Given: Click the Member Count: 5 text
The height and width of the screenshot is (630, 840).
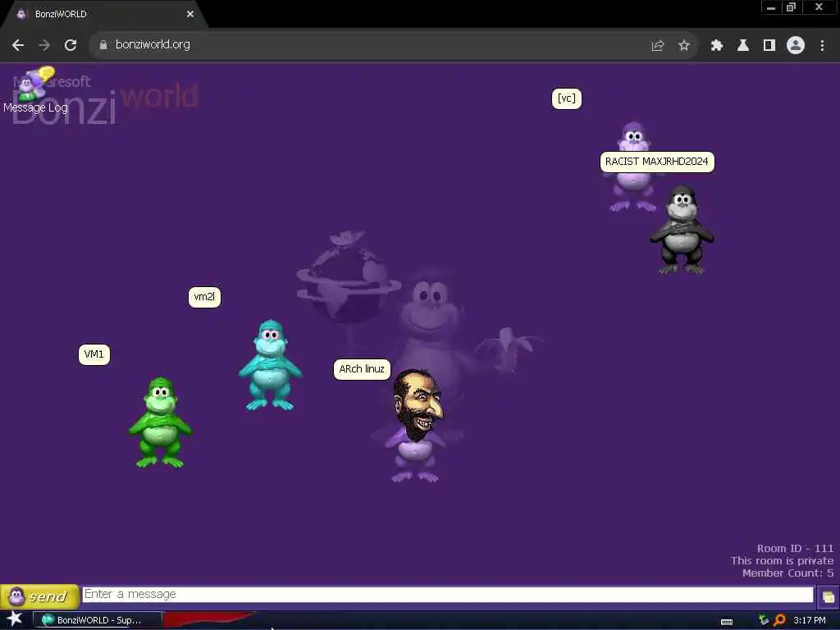Looking at the screenshot, I should tap(787, 573).
